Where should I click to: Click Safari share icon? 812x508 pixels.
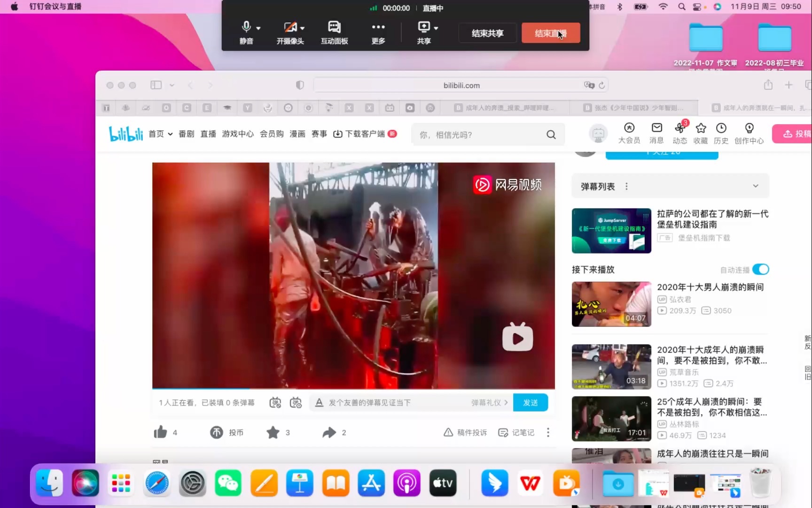[x=768, y=85]
